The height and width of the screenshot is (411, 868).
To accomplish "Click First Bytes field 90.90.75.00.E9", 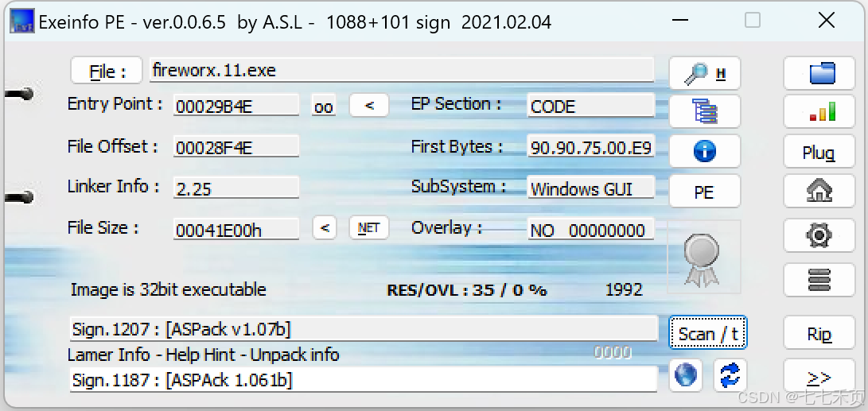I will click(591, 146).
